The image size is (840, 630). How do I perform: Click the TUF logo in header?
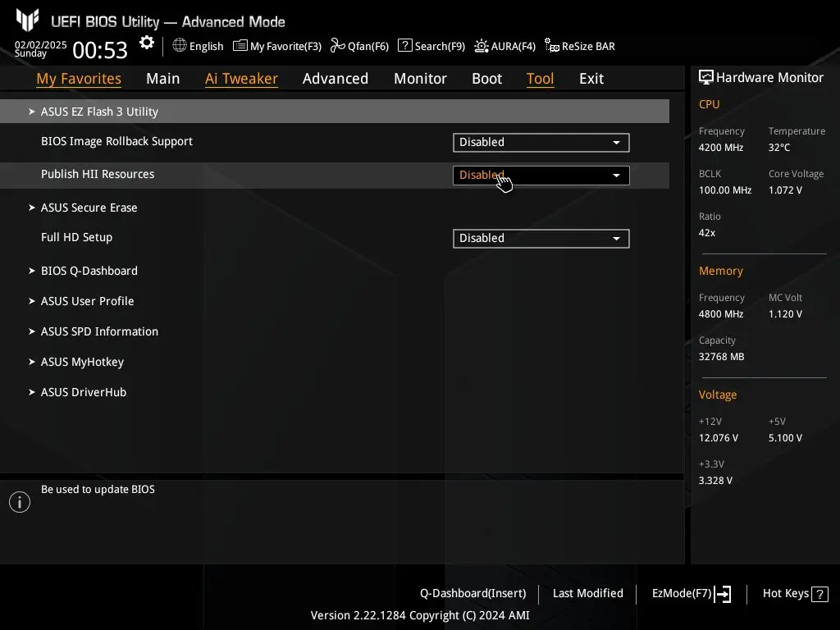point(27,21)
